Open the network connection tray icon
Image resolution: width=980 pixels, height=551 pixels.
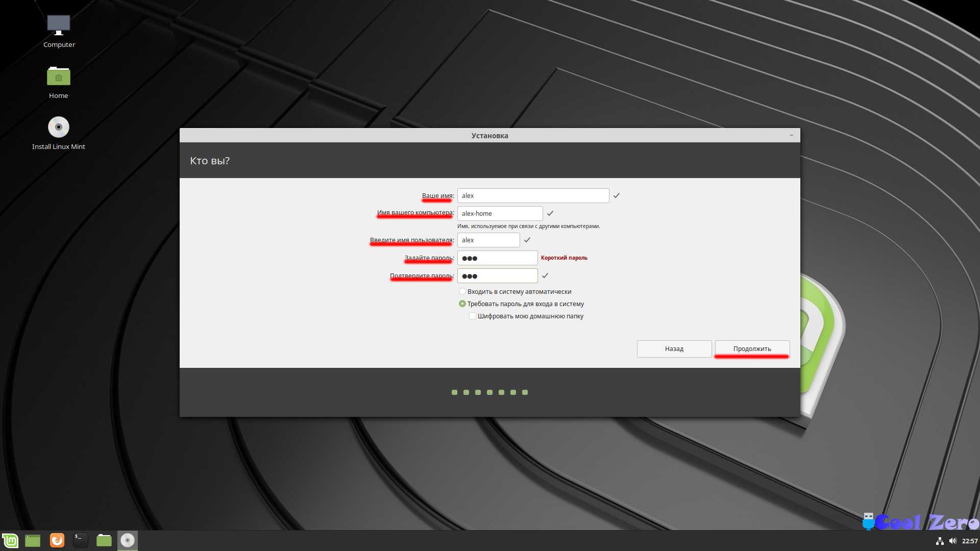pyautogui.click(x=940, y=541)
